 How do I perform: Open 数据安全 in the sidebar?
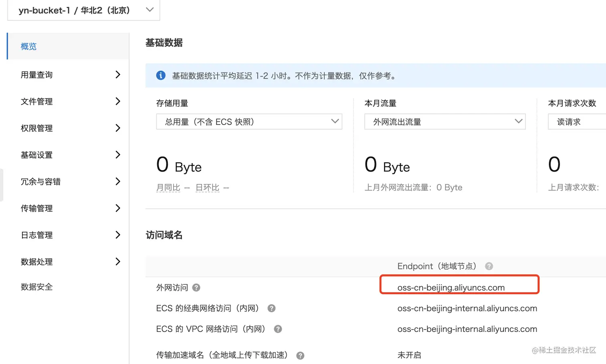37,287
